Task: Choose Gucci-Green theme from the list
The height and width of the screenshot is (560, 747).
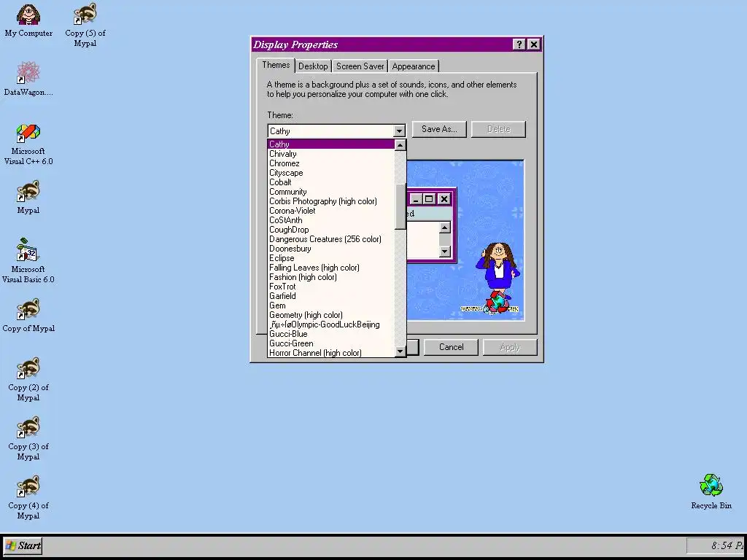Action: pyautogui.click(x=331, y=344)
